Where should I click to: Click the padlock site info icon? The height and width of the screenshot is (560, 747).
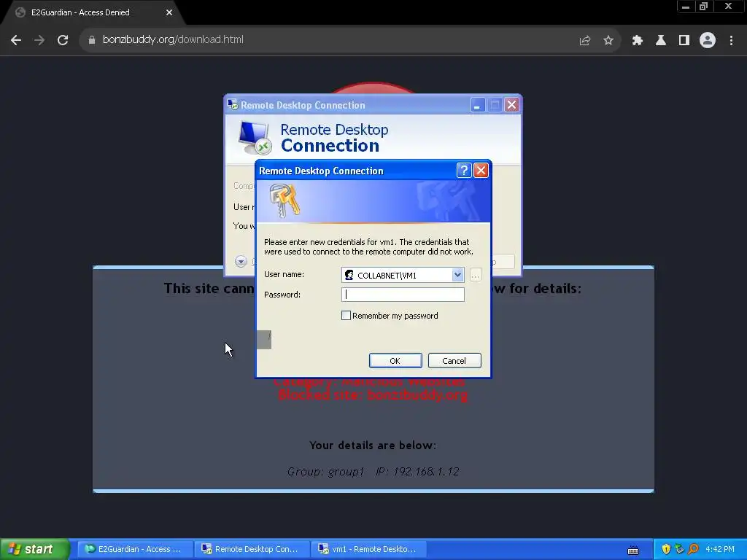[x=91, y=40]
